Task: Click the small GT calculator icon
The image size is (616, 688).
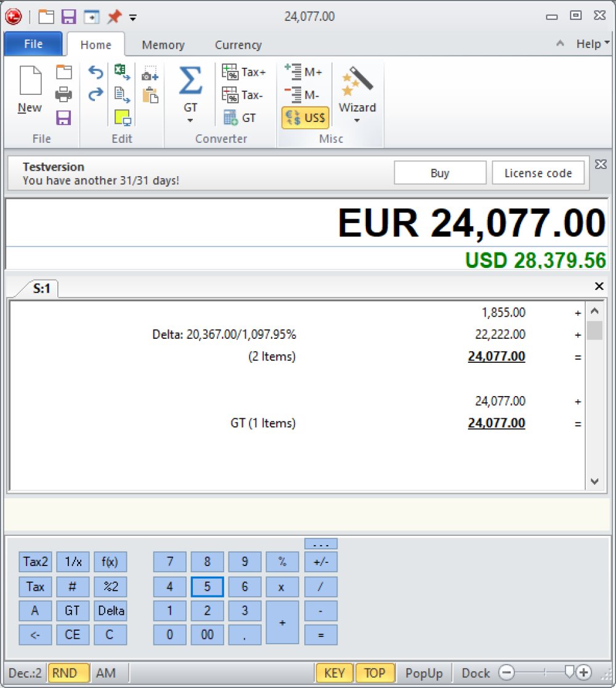Action: click(240, 118)
